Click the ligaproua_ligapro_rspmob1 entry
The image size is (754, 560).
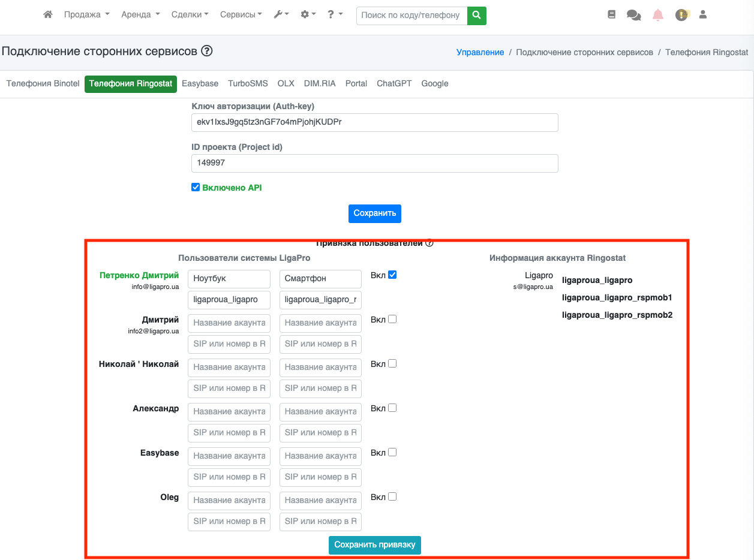617,297
